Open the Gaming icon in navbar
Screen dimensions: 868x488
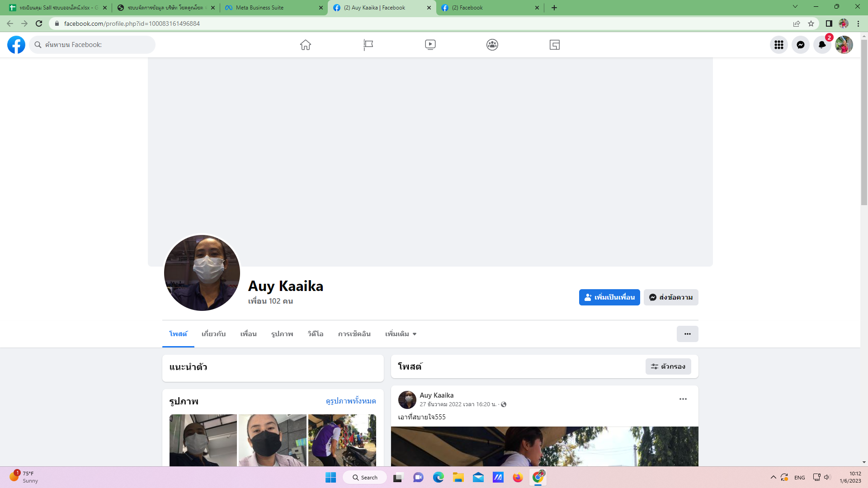coord(555,45)
